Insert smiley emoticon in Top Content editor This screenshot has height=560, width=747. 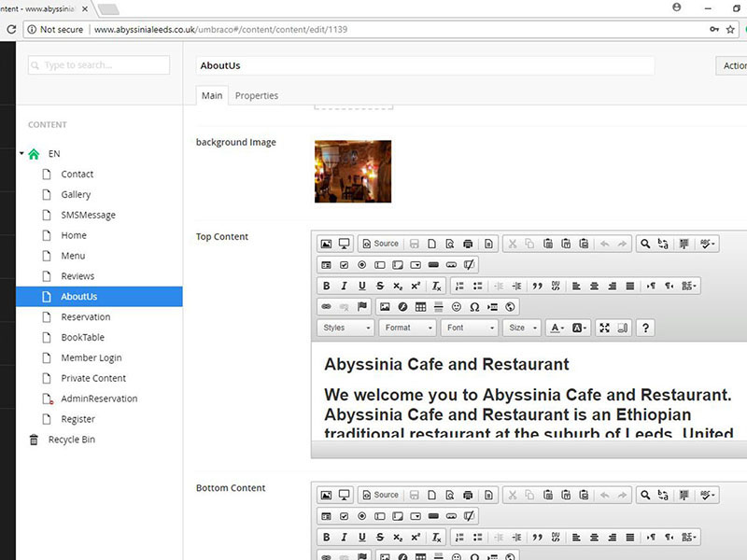point(457,306)
